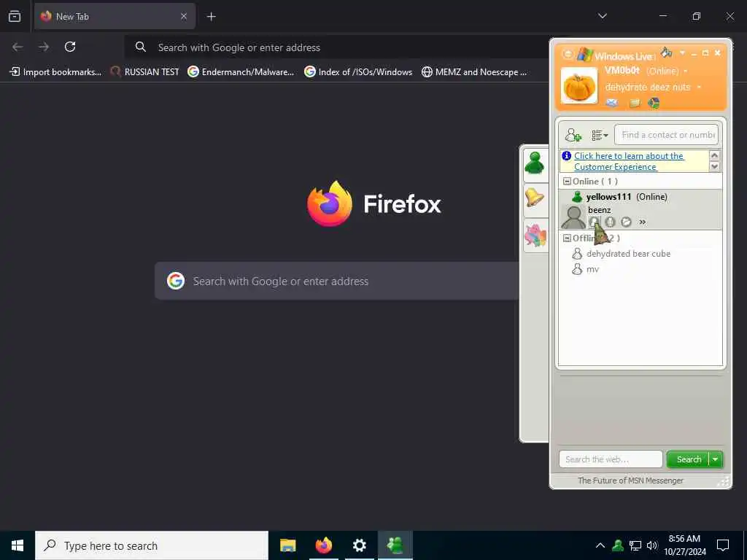Viewport: 747px width, 560px height.
Task: Open the Index of /ISOs/Windows bookmark
Action: (x=358, y=72)
